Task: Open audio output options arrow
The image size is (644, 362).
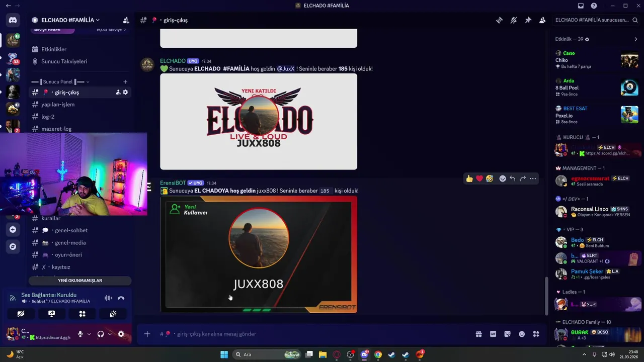Action: 110,334
